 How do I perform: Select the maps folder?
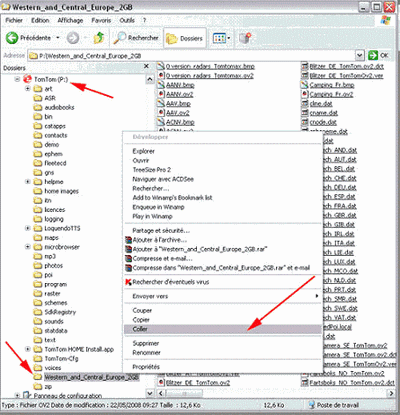pyautogui.click(x=51, y=238)
